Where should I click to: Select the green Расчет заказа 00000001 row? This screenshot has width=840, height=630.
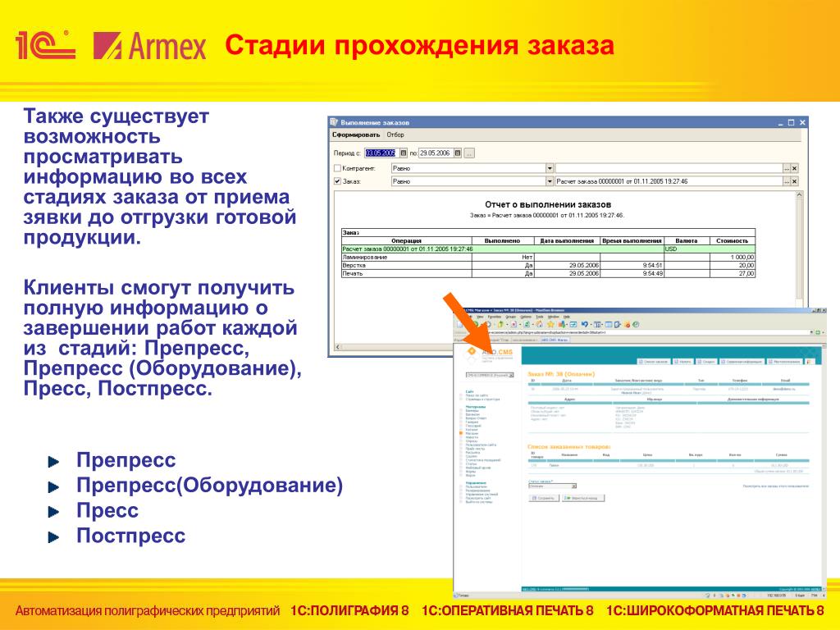548,249
